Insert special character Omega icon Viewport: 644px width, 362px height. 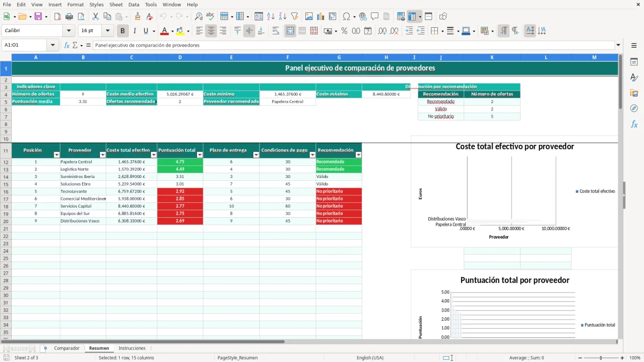click(346, 17)
